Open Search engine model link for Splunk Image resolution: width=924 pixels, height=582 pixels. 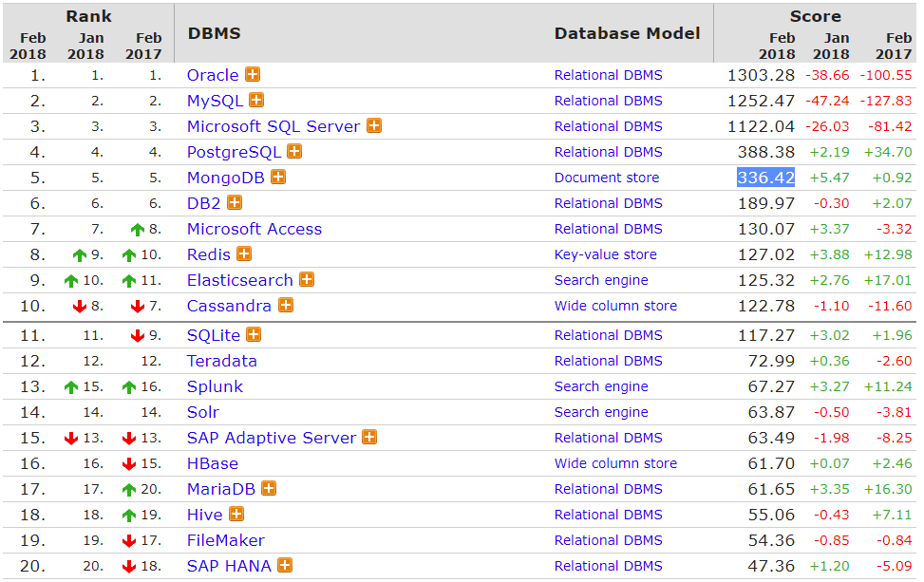[601, 387]
